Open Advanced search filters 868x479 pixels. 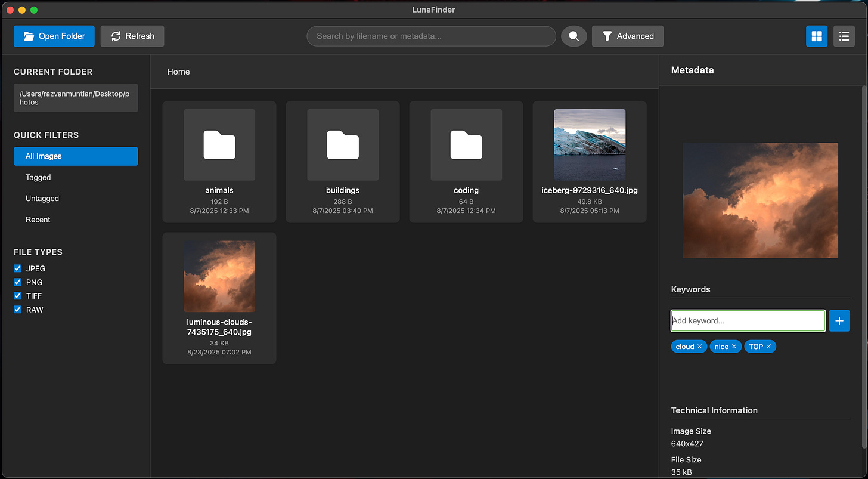point(628,36)
